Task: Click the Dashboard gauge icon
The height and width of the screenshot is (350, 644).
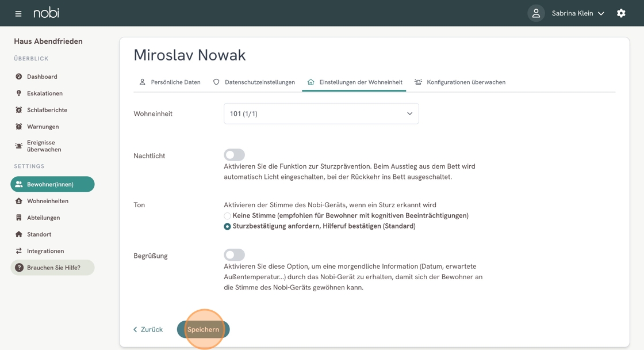Action: (18, 77)
